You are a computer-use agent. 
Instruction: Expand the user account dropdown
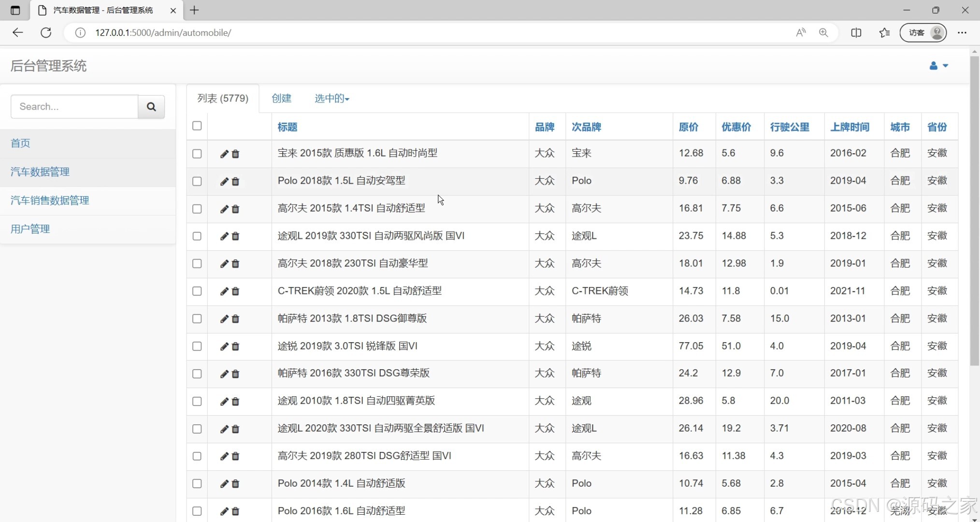click(x=938, y=66)
